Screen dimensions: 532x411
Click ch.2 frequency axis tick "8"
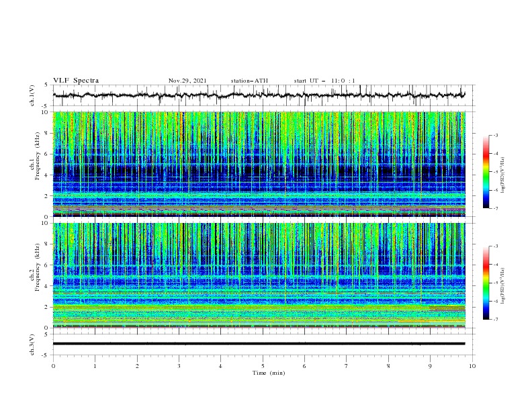point(46,244)
